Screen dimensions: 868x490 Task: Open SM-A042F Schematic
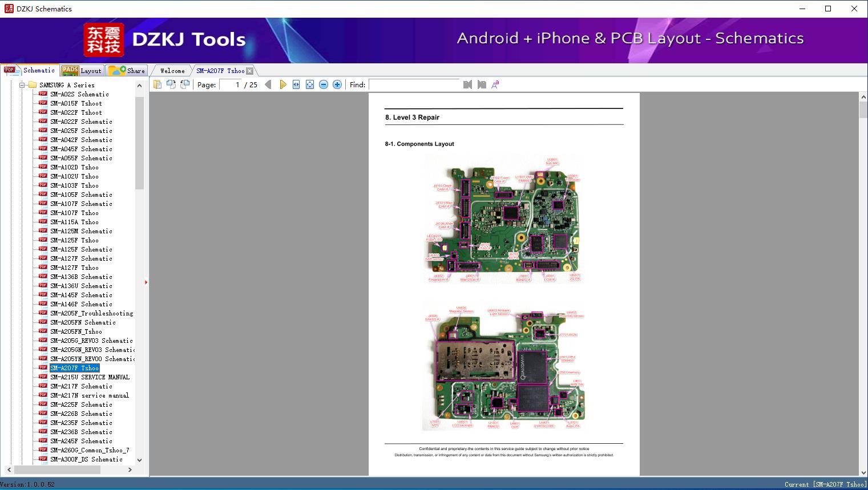(81, 140)
